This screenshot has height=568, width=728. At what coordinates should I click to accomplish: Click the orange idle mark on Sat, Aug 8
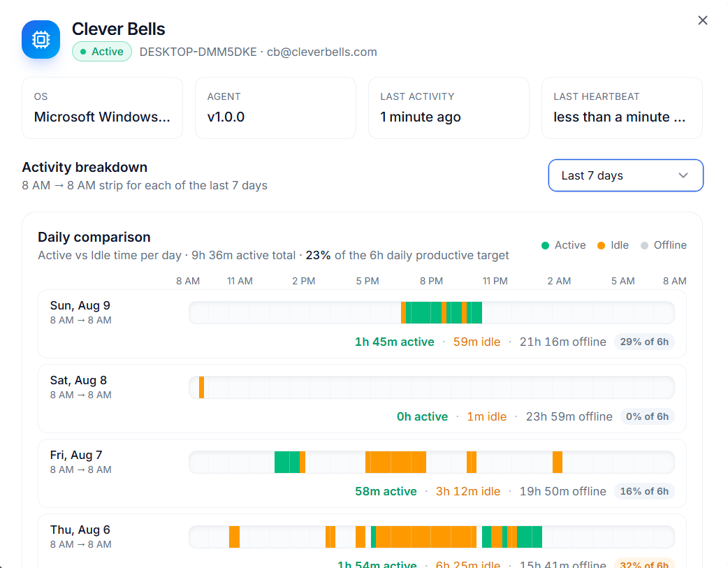coord(201,387)
